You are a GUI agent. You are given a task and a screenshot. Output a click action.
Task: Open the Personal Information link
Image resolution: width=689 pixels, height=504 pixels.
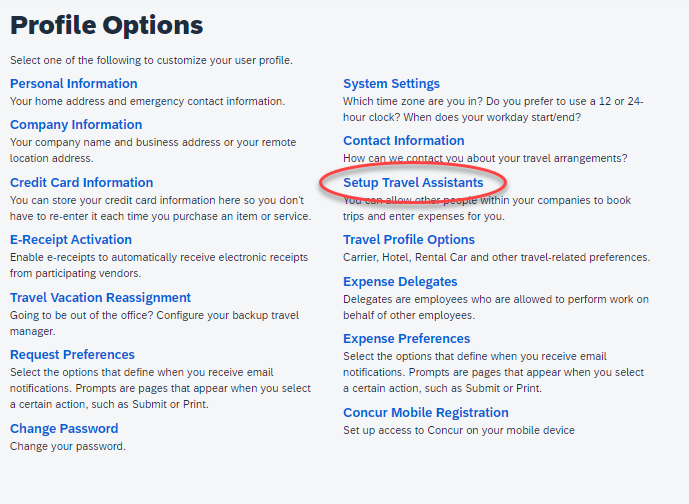(x=74, y=84)
